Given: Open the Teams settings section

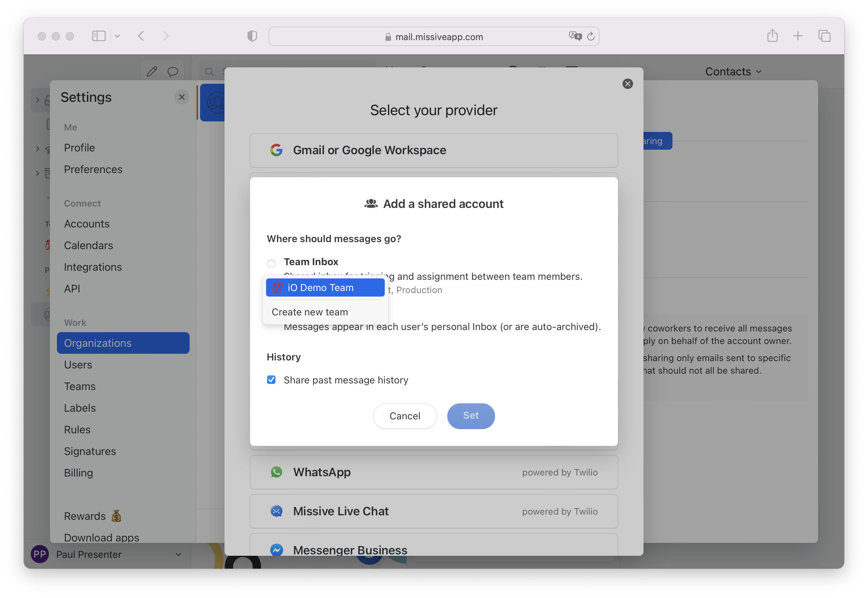Looking at the screenshot, I should (x=80, y=386).
